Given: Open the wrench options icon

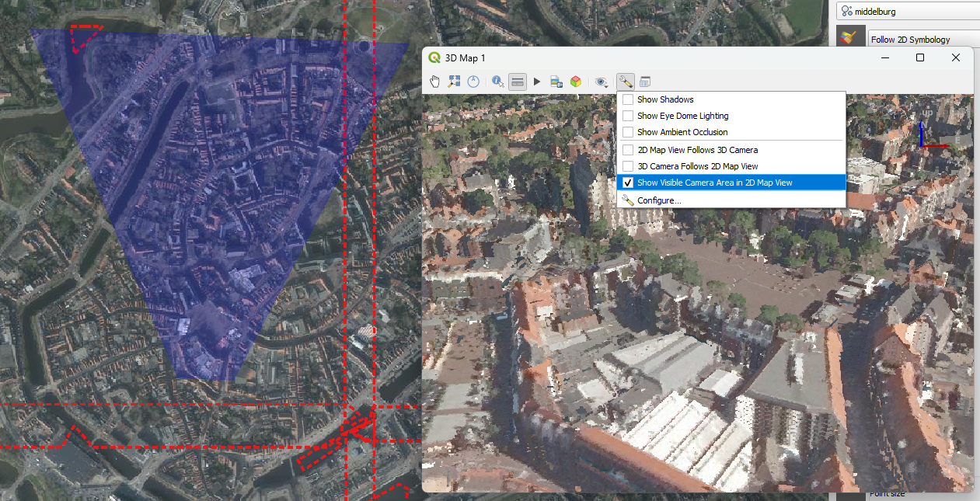Looking at the screenshot, I should [626, 81].
